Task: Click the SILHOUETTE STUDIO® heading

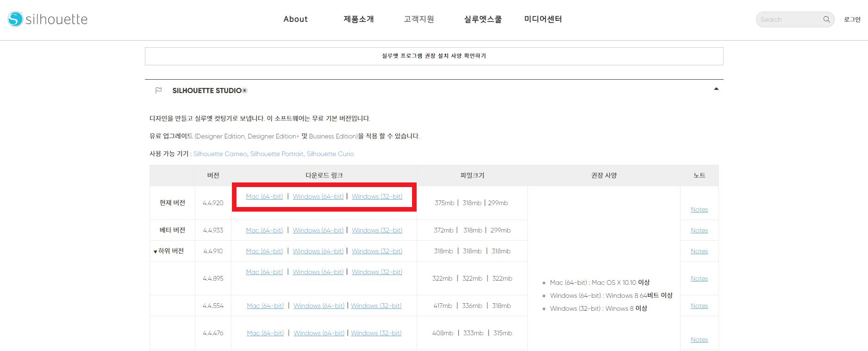Action: [210, 91]
